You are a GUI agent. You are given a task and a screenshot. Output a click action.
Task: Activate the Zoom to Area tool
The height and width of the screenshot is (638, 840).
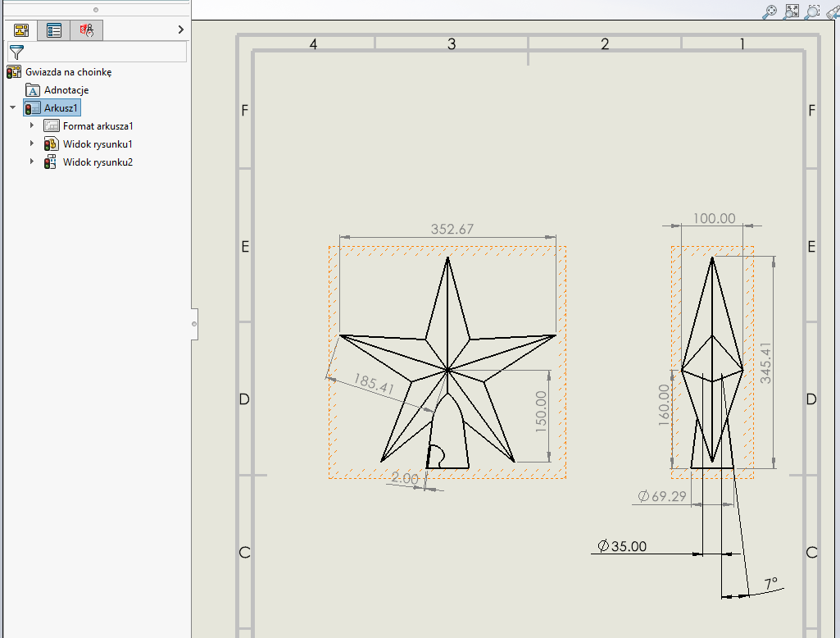(x=812, y=11)
